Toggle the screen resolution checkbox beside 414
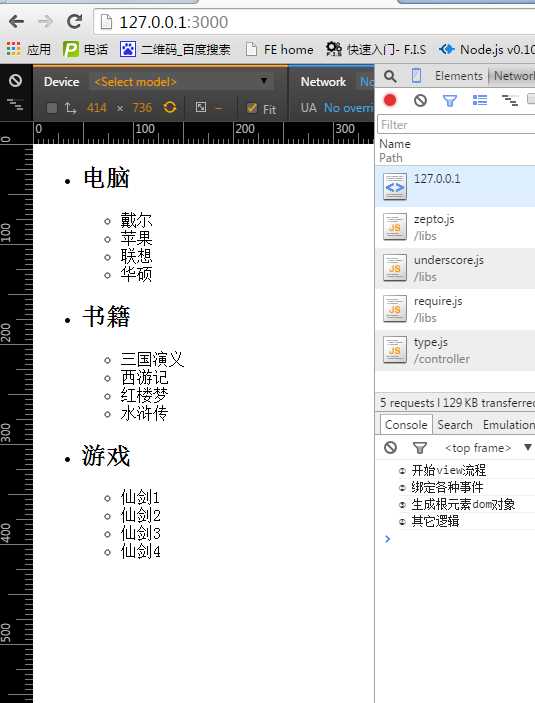Screen dimensions: 535x703 pyautogui.click(x=52, y=108)
